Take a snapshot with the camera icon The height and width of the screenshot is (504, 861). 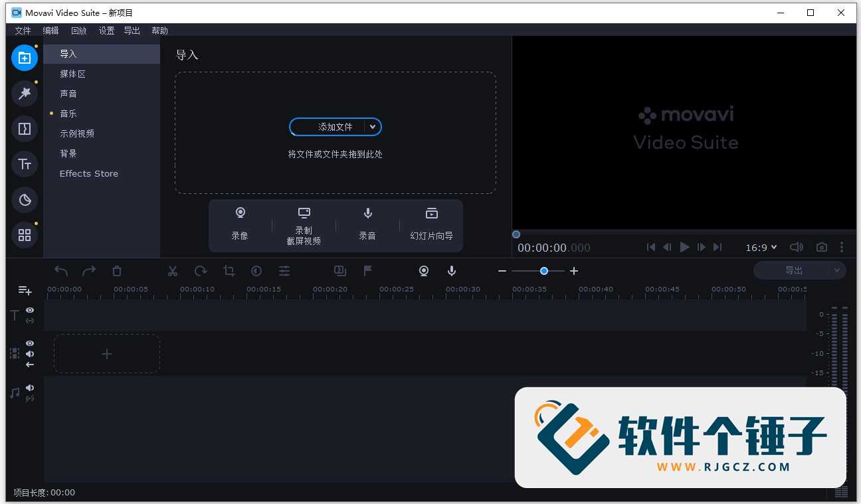tap(822, 247)
